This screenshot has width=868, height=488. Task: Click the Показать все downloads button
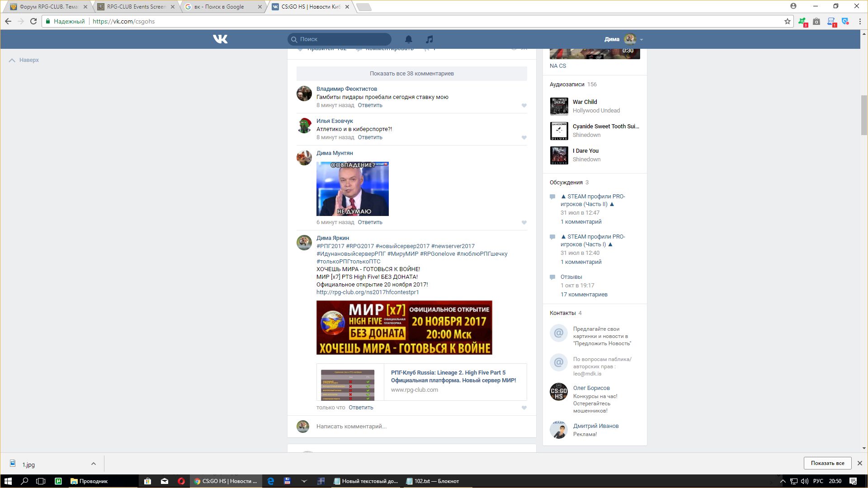click(827, 463)
